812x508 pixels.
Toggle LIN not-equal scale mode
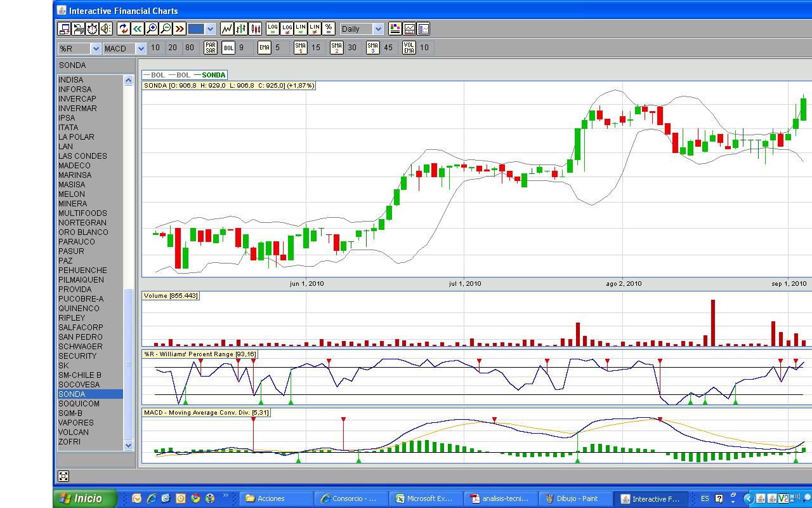coord(315,29)
